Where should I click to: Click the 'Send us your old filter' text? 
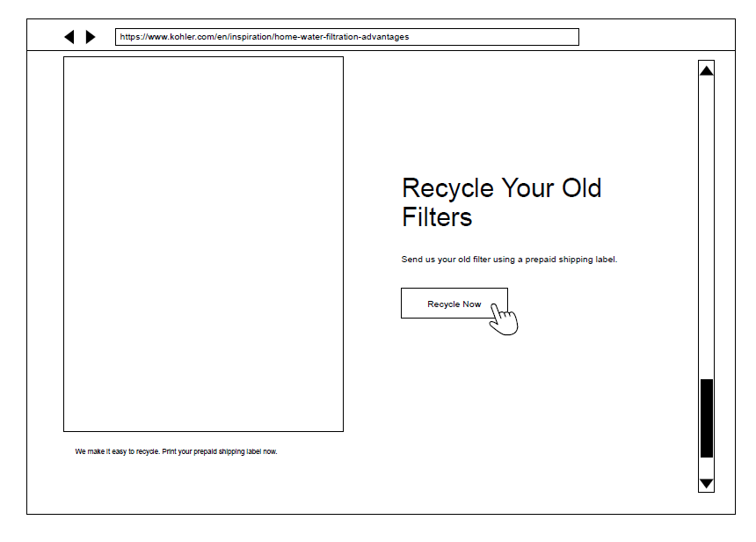pyautogui.click(x=509, y=260)
